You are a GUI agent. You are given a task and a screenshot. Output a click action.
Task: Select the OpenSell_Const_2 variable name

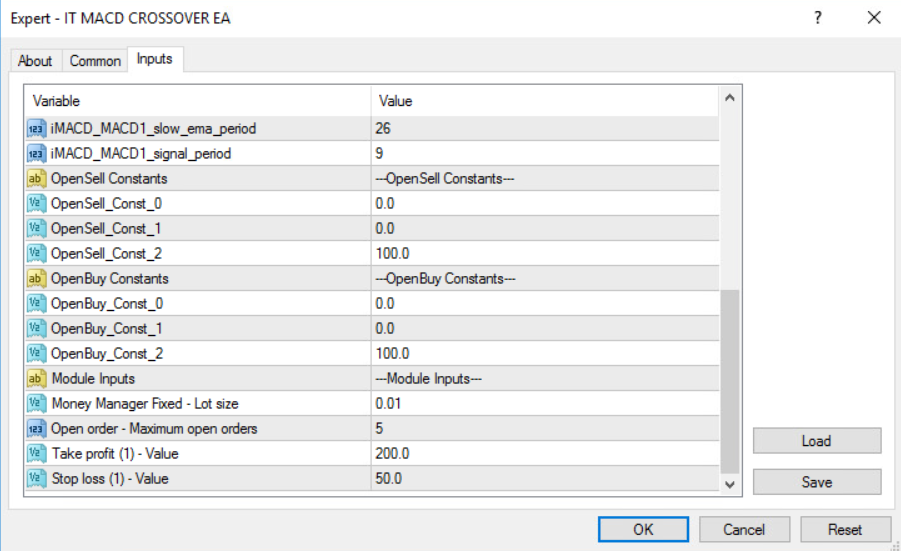(106, 254)
